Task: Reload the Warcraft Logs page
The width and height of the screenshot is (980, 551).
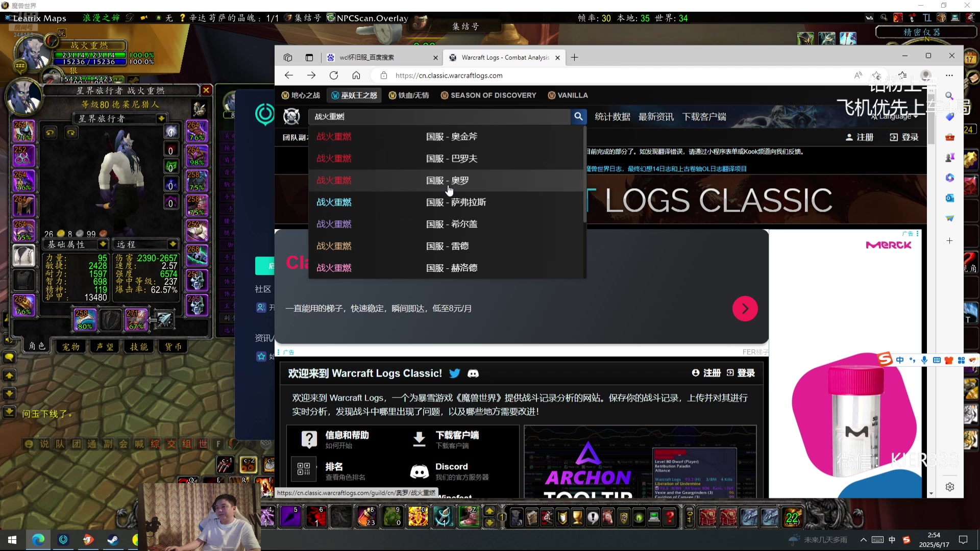Action: (x=334, y=76)
